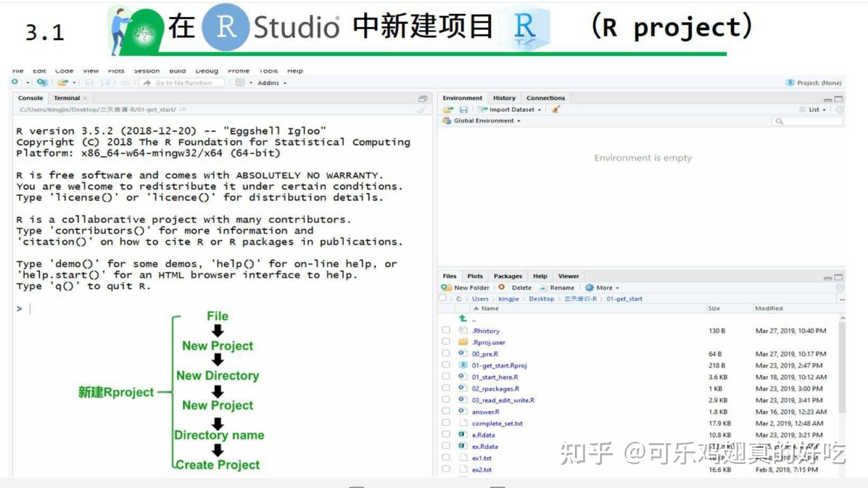Click the Rename file icon
The height and width of the screenshot is (488, 868).
pos(542,288)
